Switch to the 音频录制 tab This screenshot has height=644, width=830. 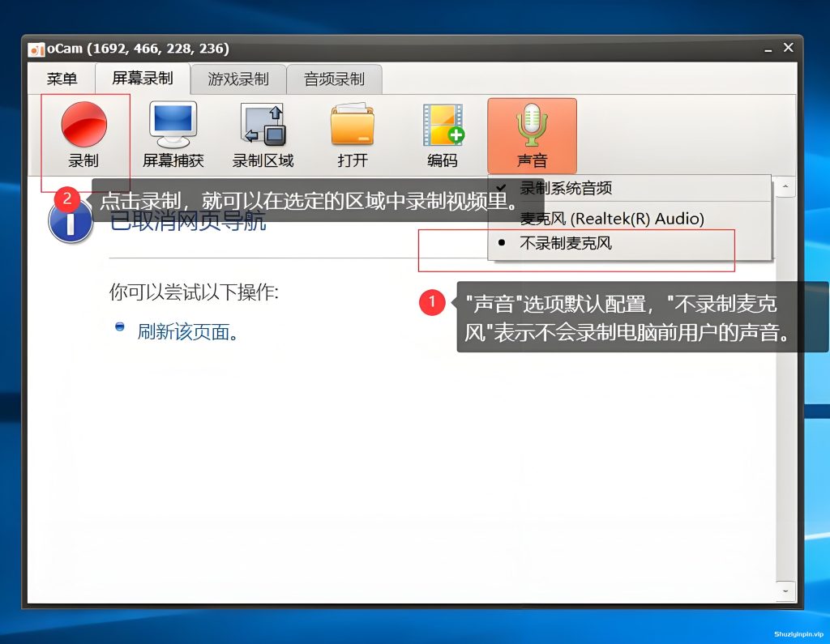point(334,79)
